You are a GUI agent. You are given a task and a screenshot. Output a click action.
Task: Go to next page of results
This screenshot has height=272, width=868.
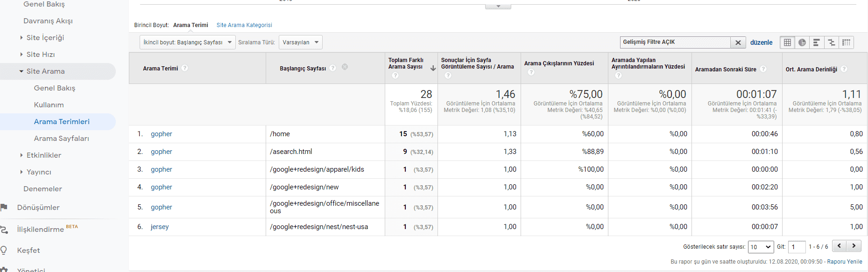pyautogui.click(x=854, y=246)
